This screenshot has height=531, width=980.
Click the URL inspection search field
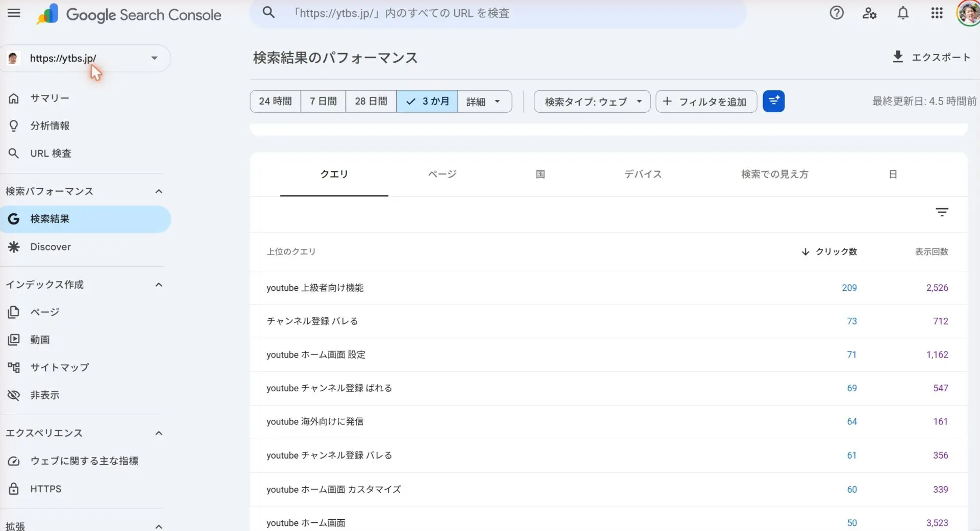498,13
